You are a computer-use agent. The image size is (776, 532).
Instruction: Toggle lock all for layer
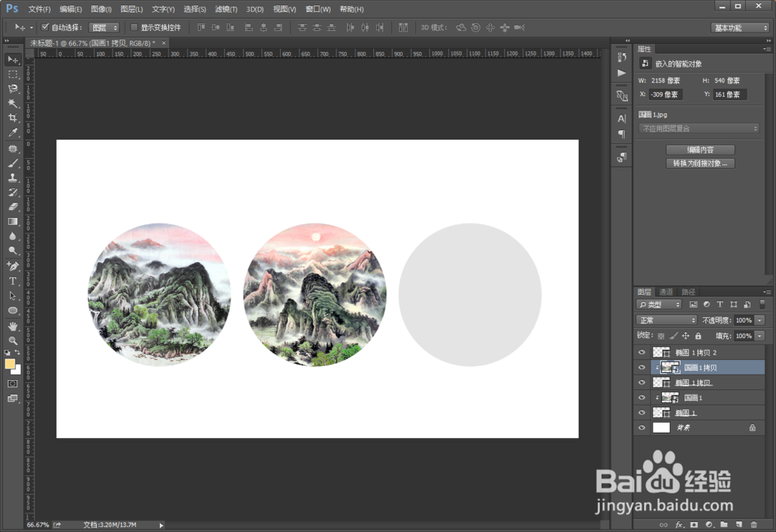click(698, 336)
